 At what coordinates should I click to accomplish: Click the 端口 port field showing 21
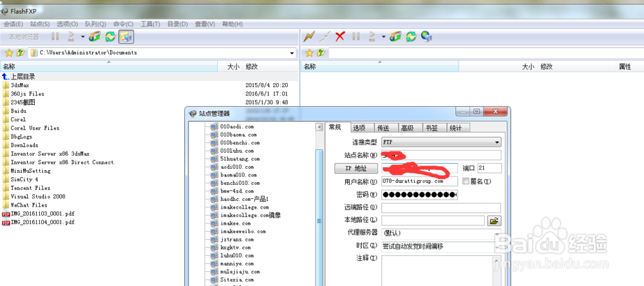(489, 168)
